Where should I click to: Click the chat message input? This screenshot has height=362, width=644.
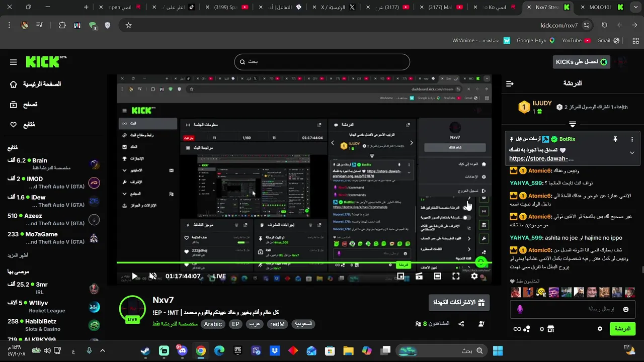click(x=572, y=309)
